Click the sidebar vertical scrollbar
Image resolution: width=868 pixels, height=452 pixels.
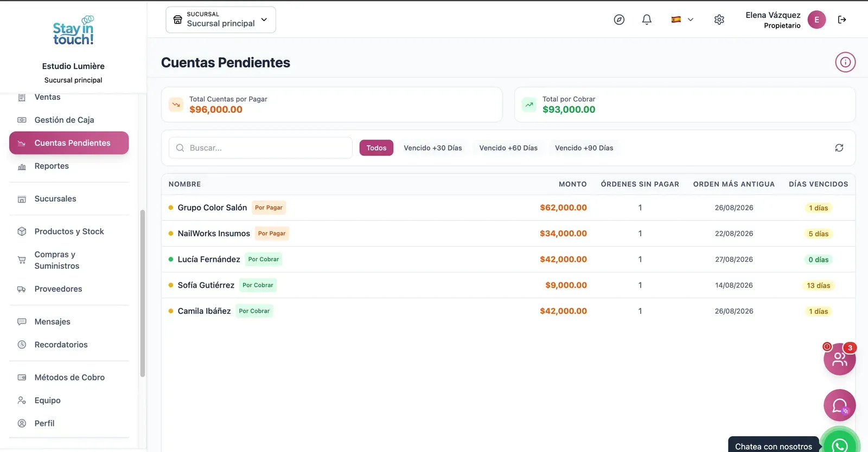[x=143, y=293]
